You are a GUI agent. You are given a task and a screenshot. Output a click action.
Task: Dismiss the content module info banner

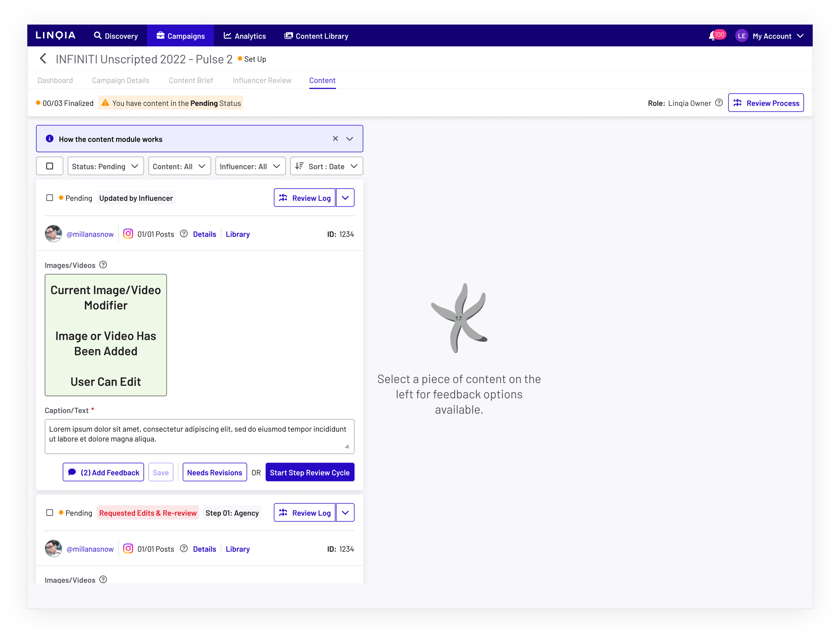335,139
